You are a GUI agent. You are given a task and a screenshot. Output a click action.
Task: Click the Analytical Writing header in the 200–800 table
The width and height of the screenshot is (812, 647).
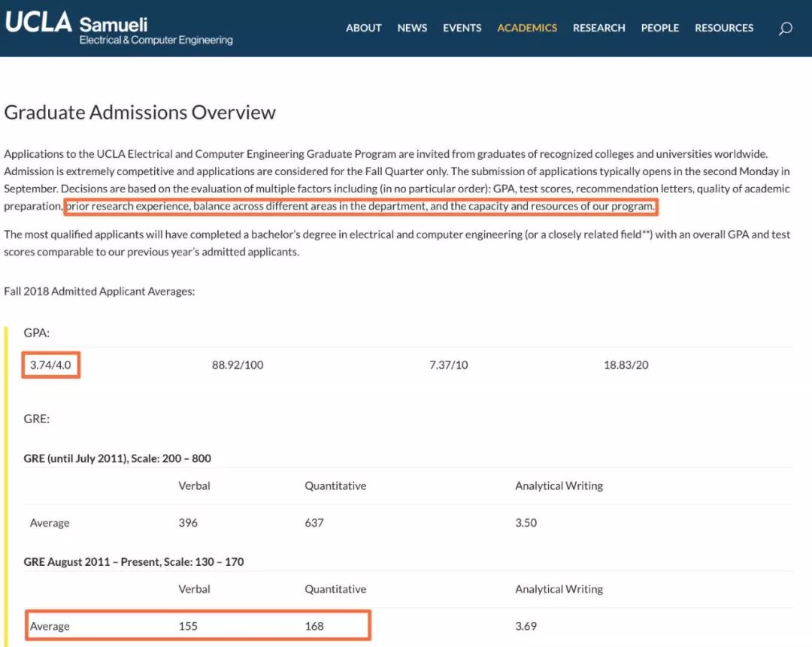click(559, 486)
